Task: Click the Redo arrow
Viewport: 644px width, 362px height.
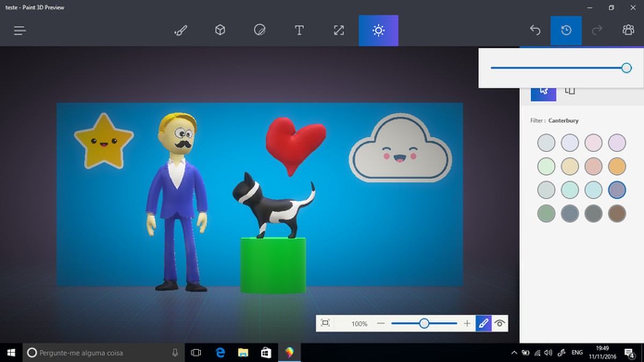Action: (x=596, y=31)
